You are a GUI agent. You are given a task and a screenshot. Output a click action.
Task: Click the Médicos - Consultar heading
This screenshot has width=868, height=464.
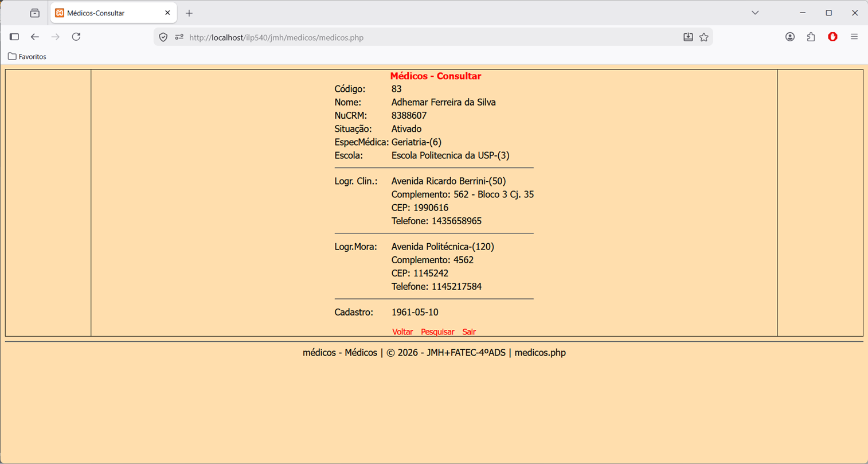[x=436, y=76]
